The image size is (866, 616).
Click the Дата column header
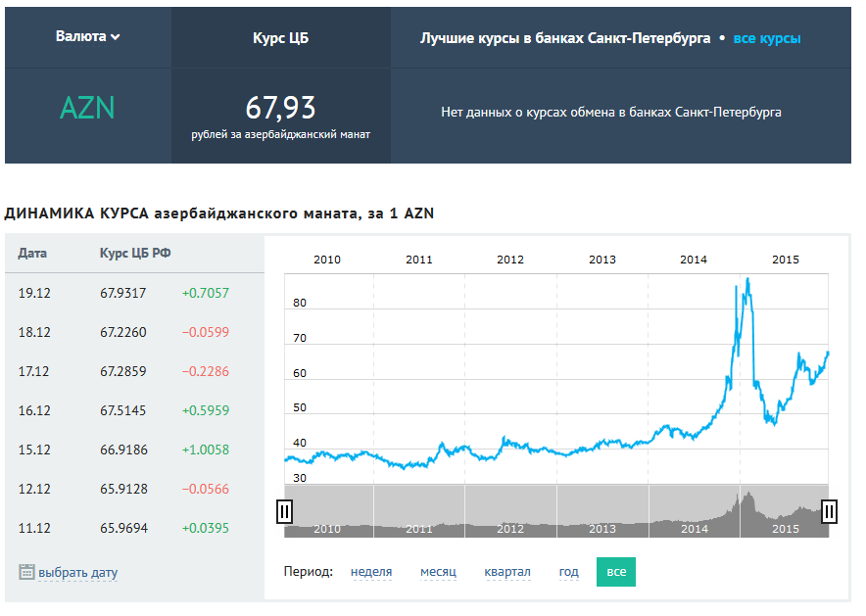click(x=32, y=254)
